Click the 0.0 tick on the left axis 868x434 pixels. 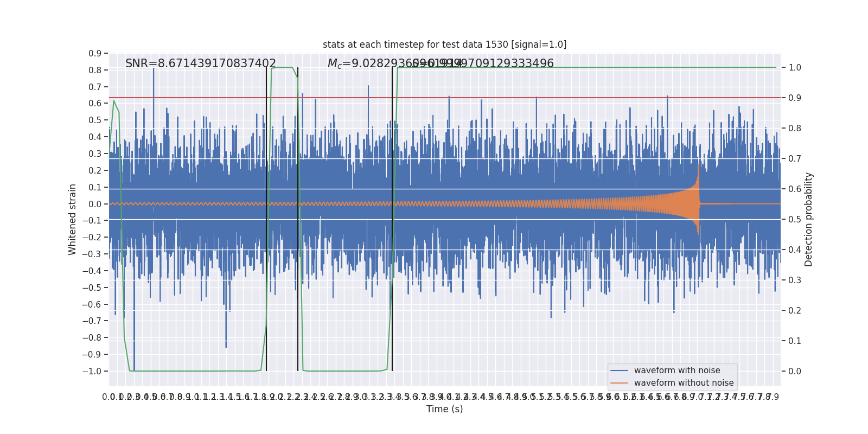[95, 204]
